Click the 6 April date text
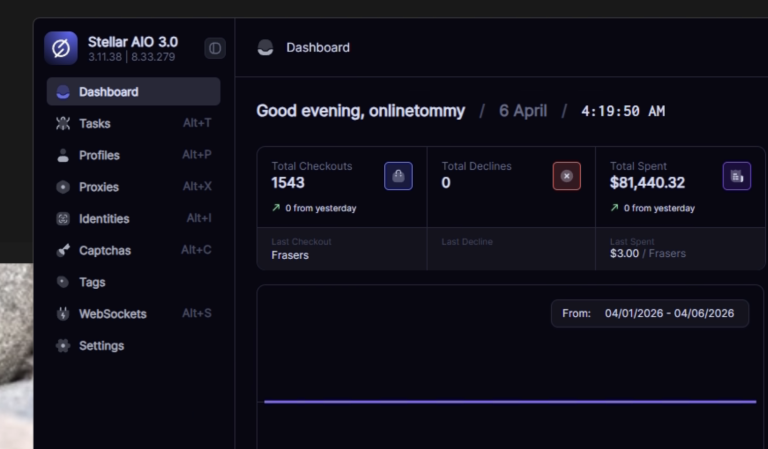Viewport: 768px width, 449px height. pos(523,111)
